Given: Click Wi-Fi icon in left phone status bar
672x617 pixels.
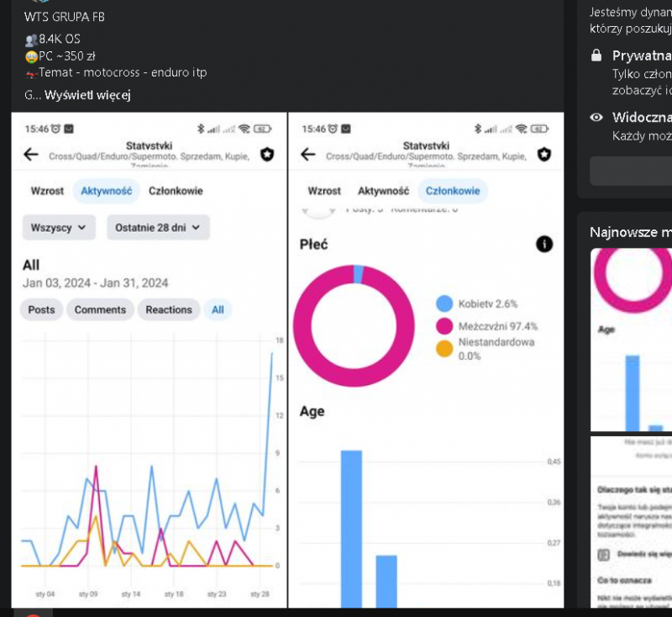Looking at the screenshot, I should click(x=244, y=129).
